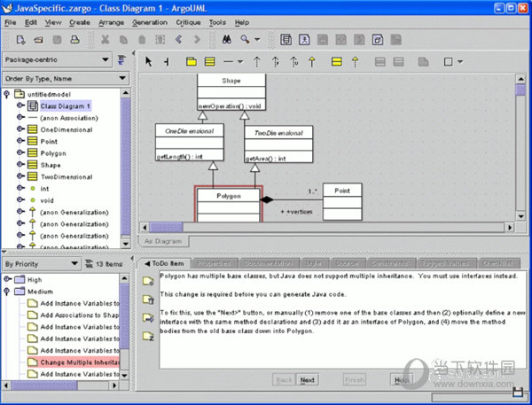Click the binoculars find icon
The image size is (532, 405).
coord(226,39)
